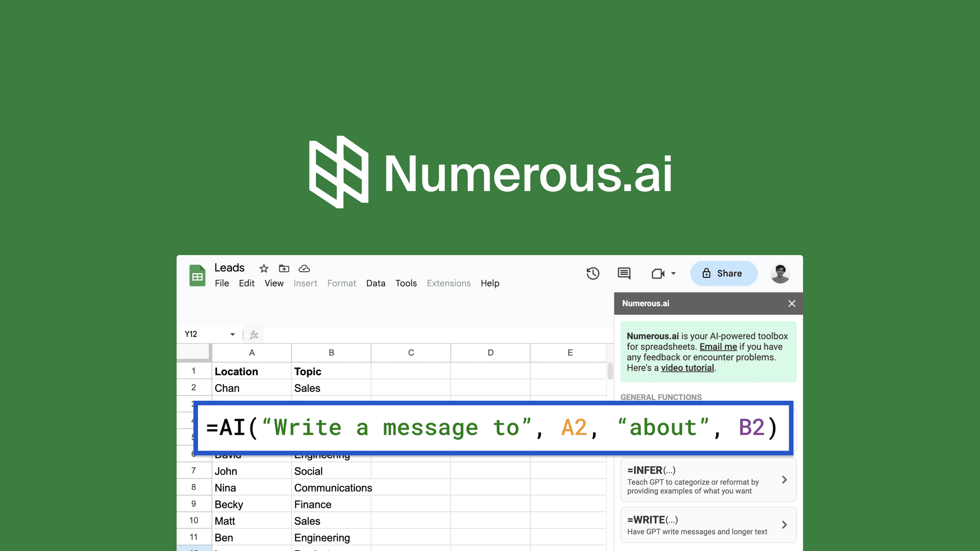
Task: Star the Leads spreadsheet
Action: coord(263,268)
